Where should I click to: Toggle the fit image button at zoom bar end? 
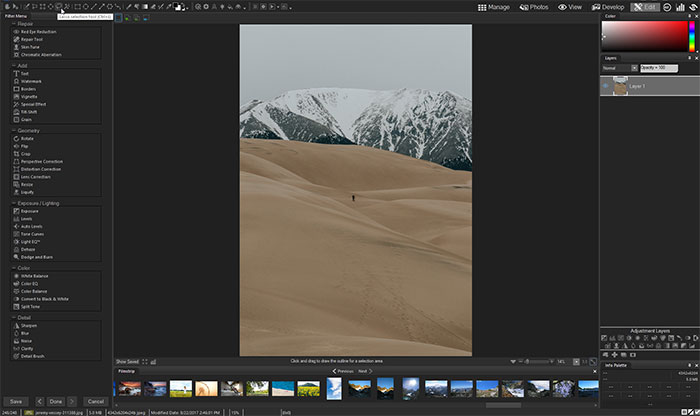[593, 362]
